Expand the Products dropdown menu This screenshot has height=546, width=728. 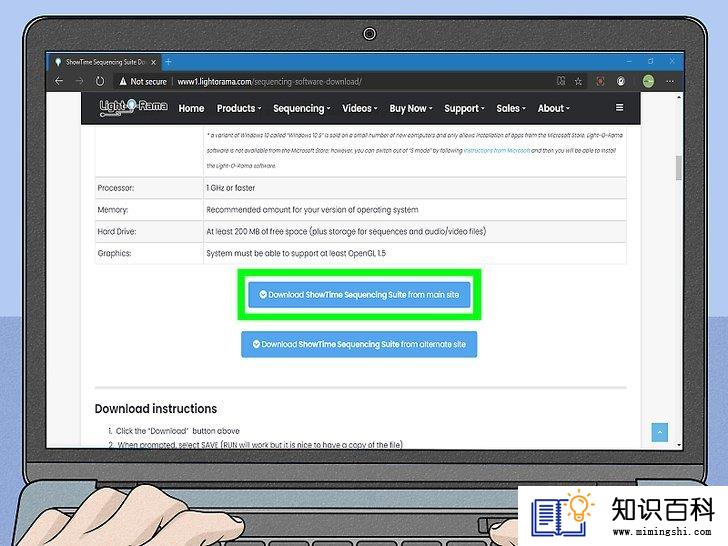239,108
